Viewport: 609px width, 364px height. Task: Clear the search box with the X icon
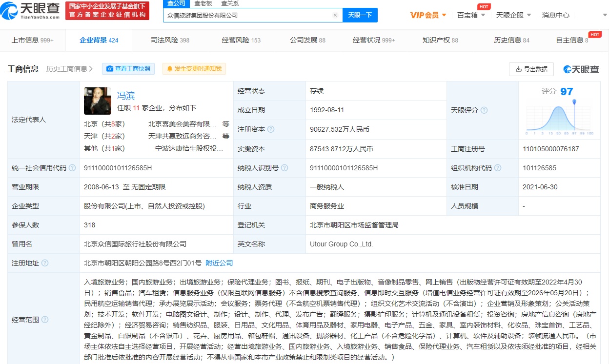click(x=335, y=15)
